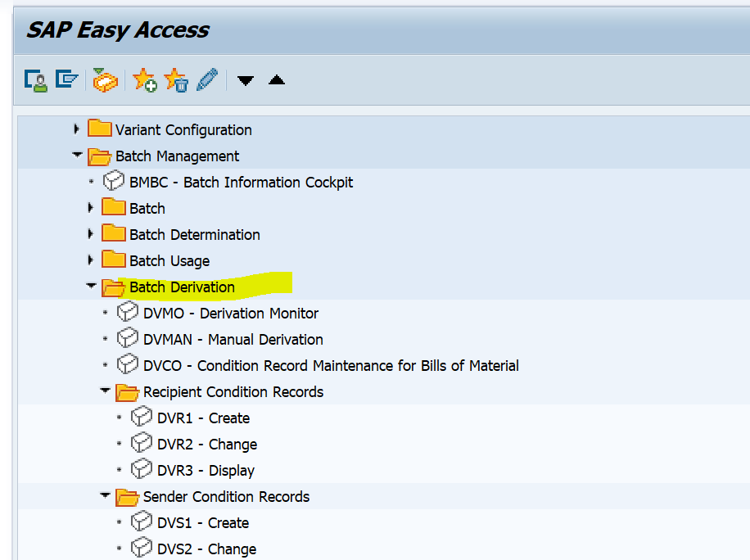The image size is (750, 560).
Task: Click the Delete Favorites star icon
Action: click(x=175, y=79)
